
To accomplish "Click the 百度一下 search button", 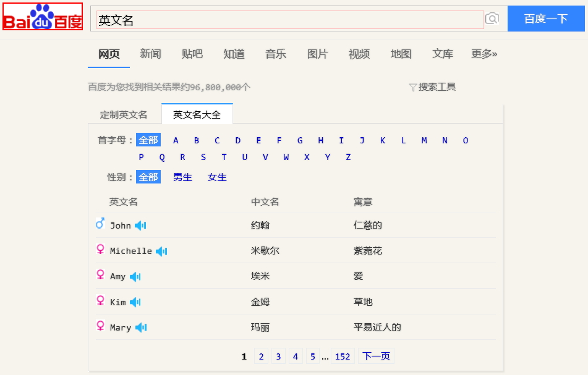I will [546, 19].
